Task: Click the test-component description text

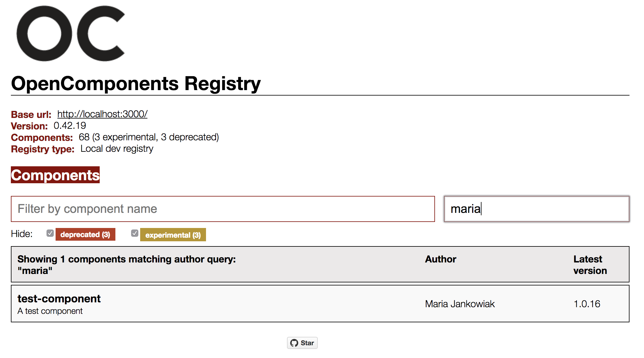Action: point(50,311)
